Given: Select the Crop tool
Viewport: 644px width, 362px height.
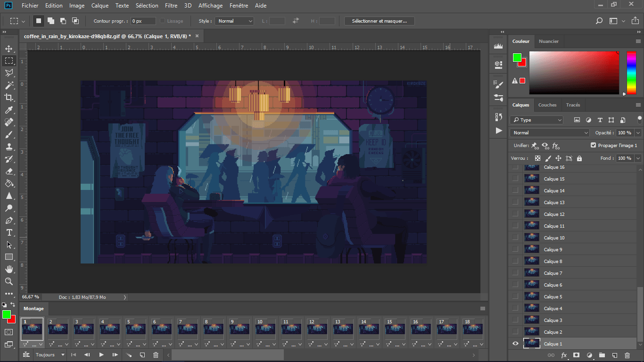Looking at the screenshot, I should pyautogui.click(x=9, y=98).
